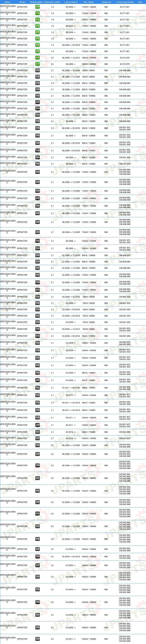Click the Marka column header
The height and width of the screenshot is (644, 146).
tap(7, 2)
